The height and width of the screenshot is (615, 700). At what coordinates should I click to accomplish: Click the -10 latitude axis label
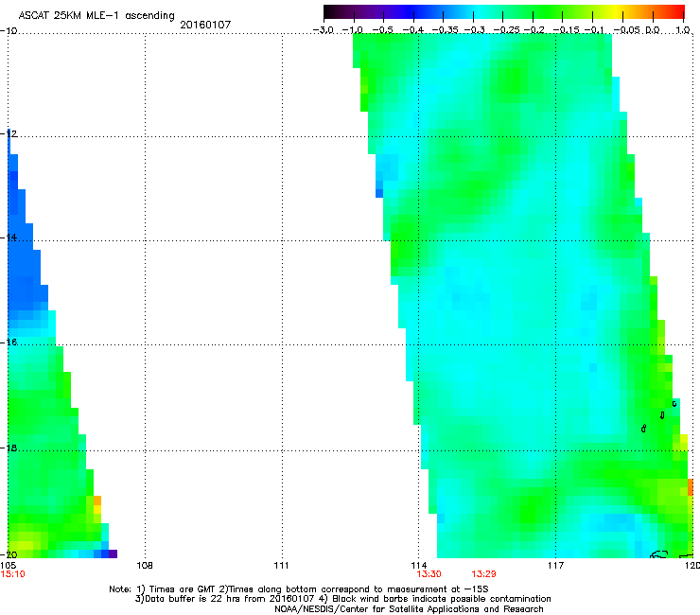[x=9, y=31]
